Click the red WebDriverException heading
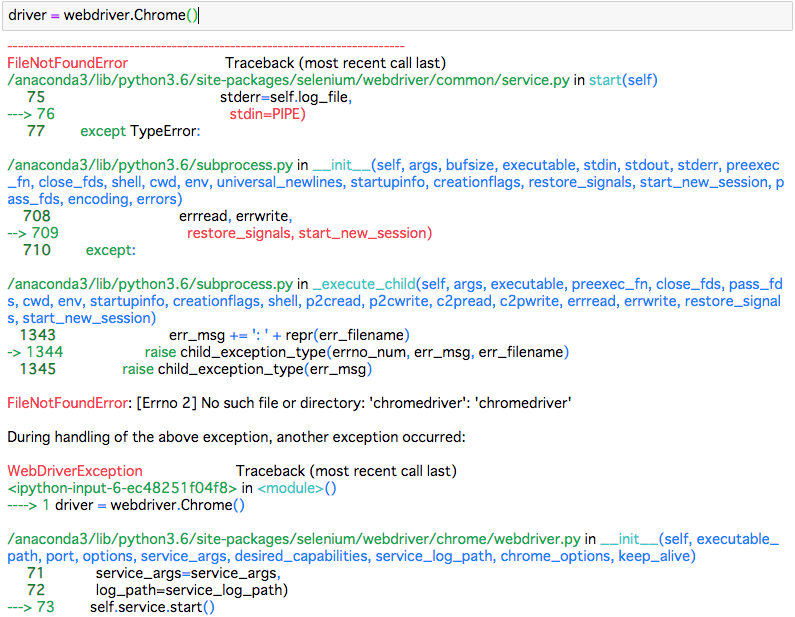The width and height of the screenshot is (795, 617). point(75,471)
